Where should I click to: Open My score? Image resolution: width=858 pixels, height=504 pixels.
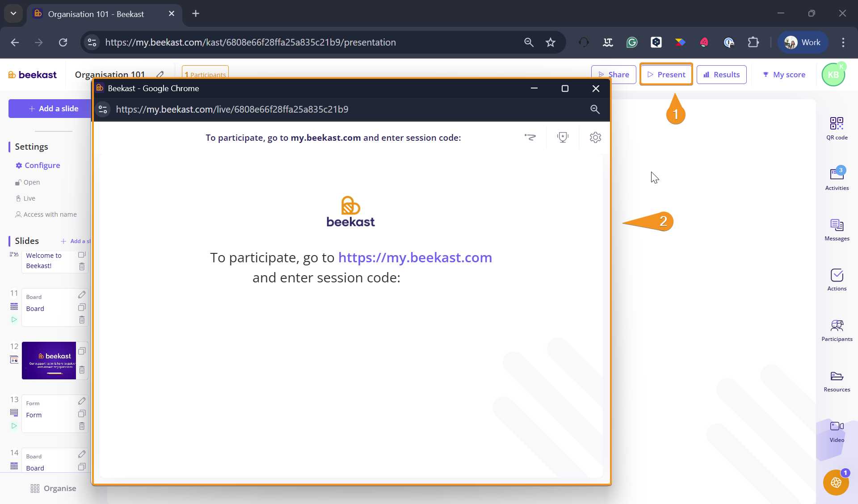click(x=784, y=75)
